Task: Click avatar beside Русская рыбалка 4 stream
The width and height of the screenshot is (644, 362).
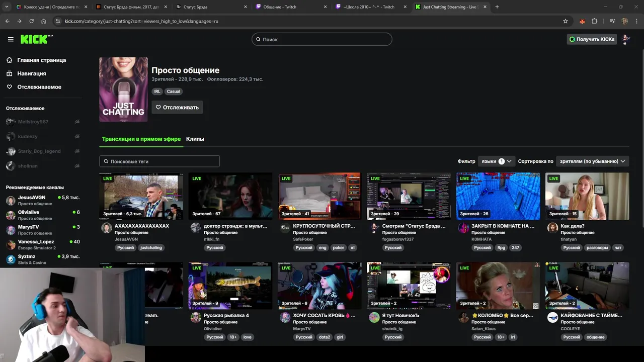Action: tap(196, 317)
